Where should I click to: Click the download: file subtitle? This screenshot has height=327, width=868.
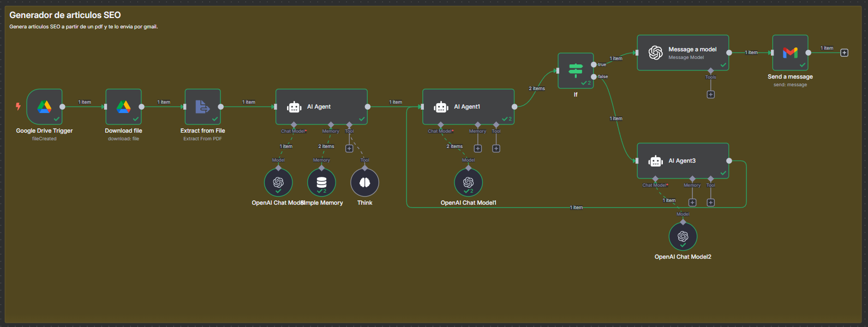(x=123, y=139)
